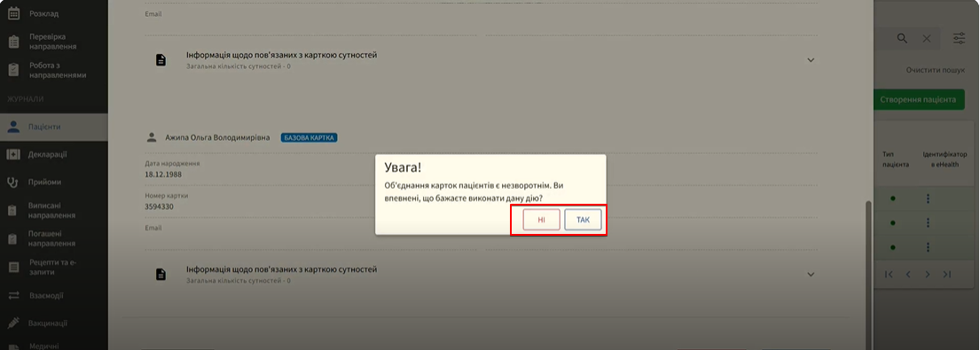Confirm merge with ТАК button

click(583, 220)
